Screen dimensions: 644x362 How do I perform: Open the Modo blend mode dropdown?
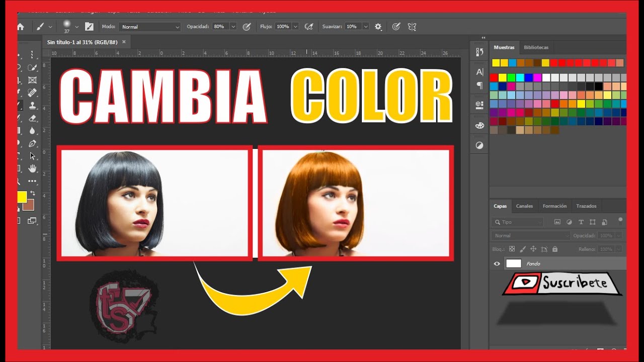click(150, 27)
